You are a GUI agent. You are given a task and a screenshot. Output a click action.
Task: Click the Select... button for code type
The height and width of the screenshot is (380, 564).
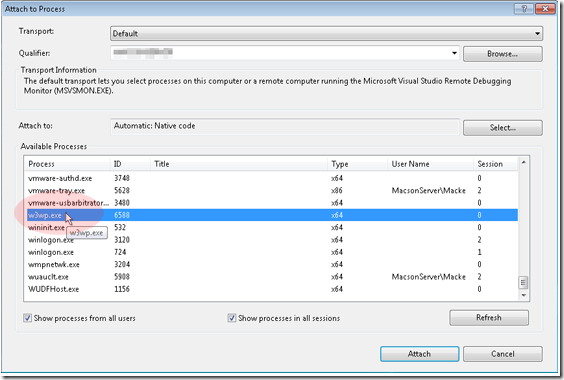[502, 128]
